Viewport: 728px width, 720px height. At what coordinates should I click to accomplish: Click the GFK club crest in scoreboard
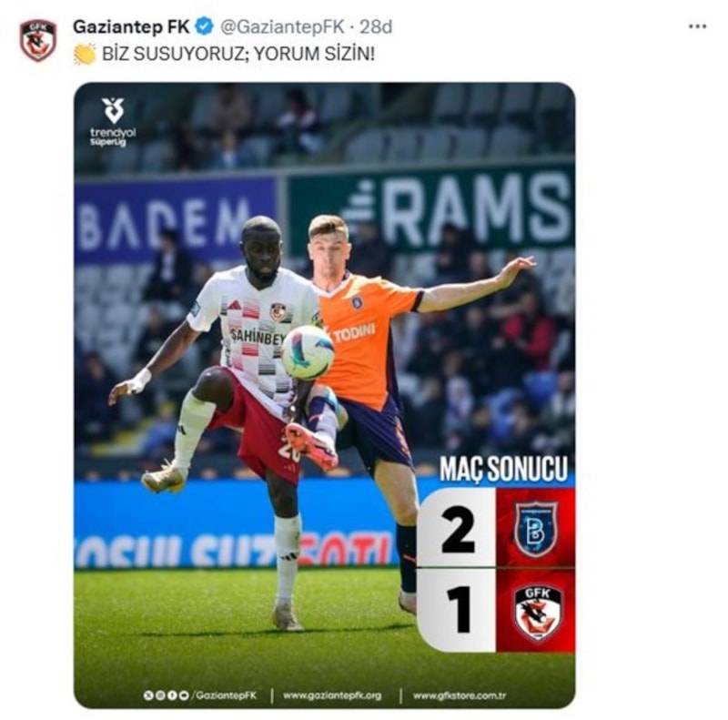(x=537, y=614)
